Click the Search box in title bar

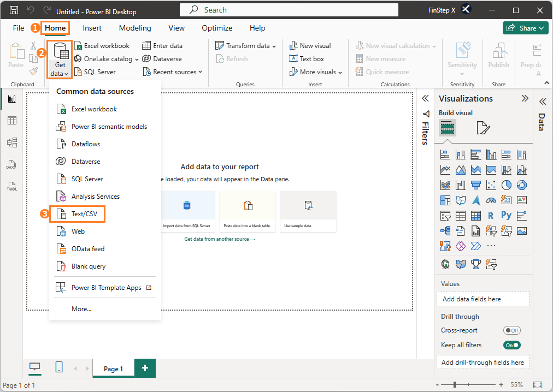[x=289, y=10]
